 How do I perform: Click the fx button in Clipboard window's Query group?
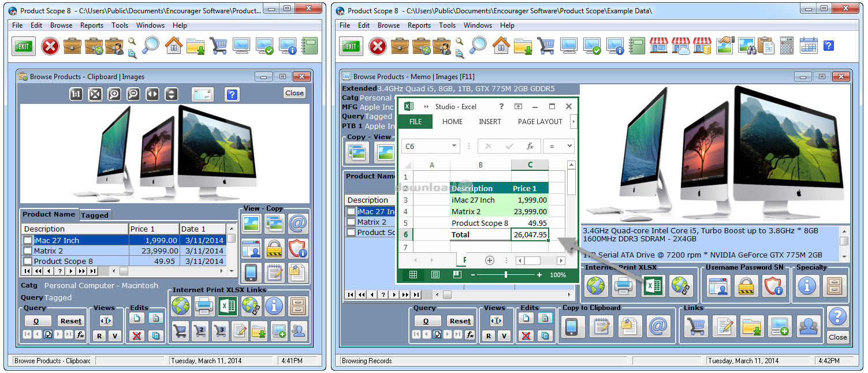pyautogui.click(x=80, y=334)
